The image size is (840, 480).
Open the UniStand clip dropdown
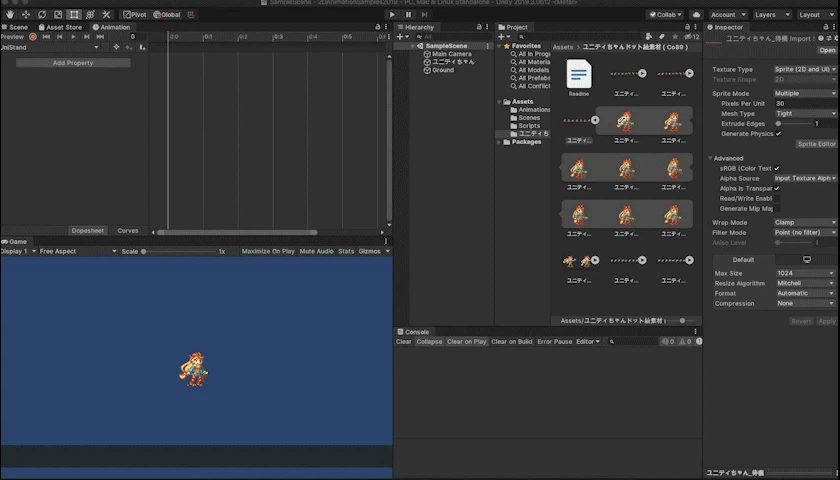[50, 47]
